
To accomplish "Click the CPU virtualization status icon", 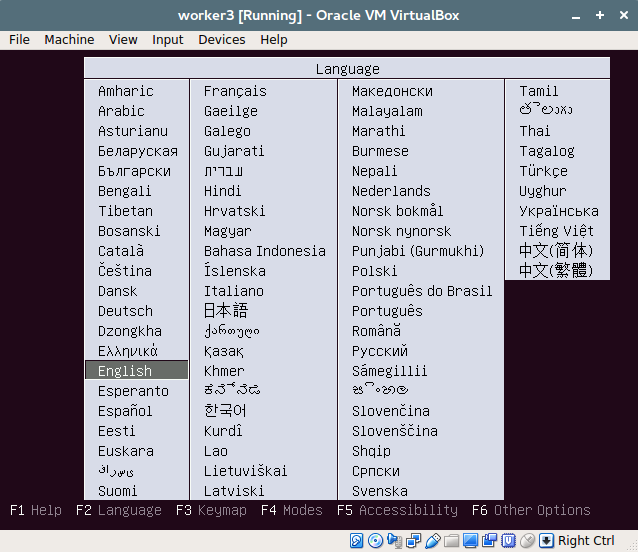I will [508, 541].
